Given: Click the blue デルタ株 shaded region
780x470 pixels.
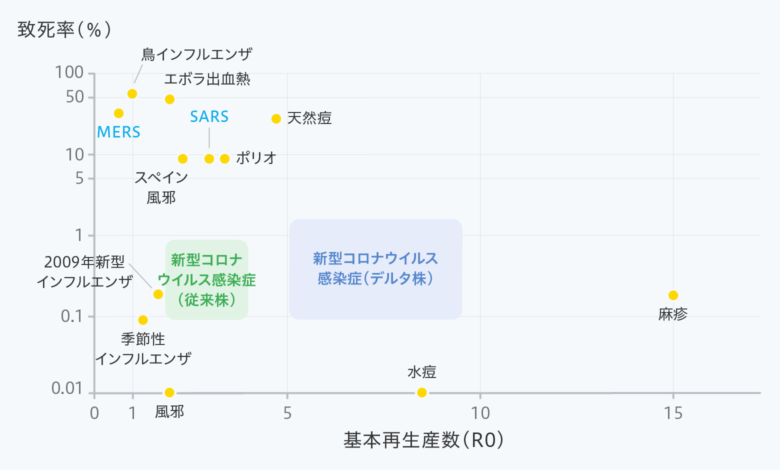Looking at the screenshot, I should 376,269.
